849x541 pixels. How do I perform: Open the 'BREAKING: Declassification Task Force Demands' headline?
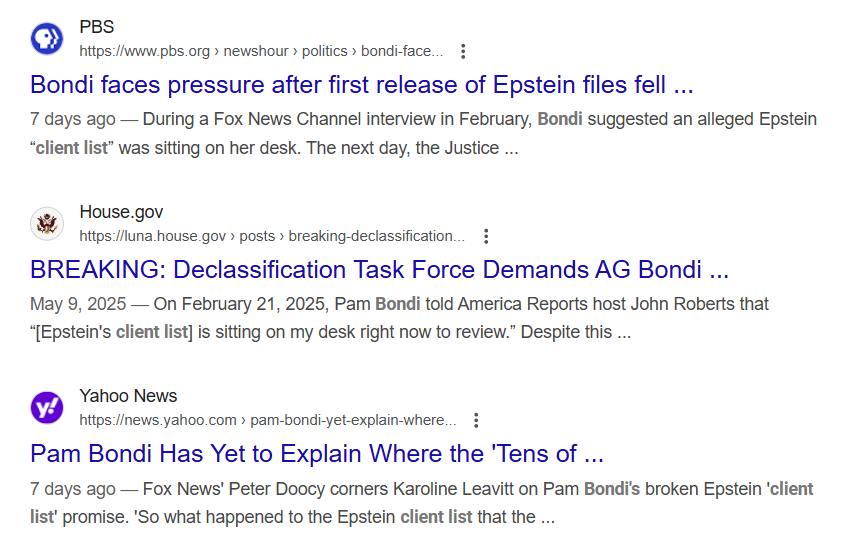pos(379,269)
